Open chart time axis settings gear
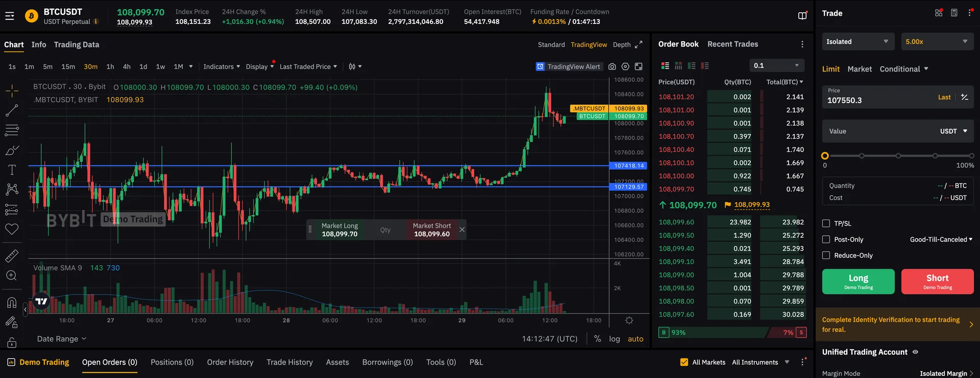 point(629,320)
